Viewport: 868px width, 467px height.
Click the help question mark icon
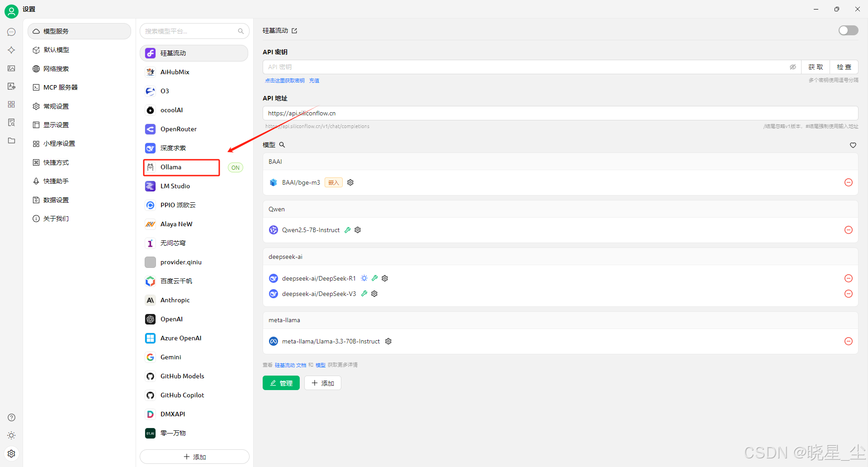11,418
